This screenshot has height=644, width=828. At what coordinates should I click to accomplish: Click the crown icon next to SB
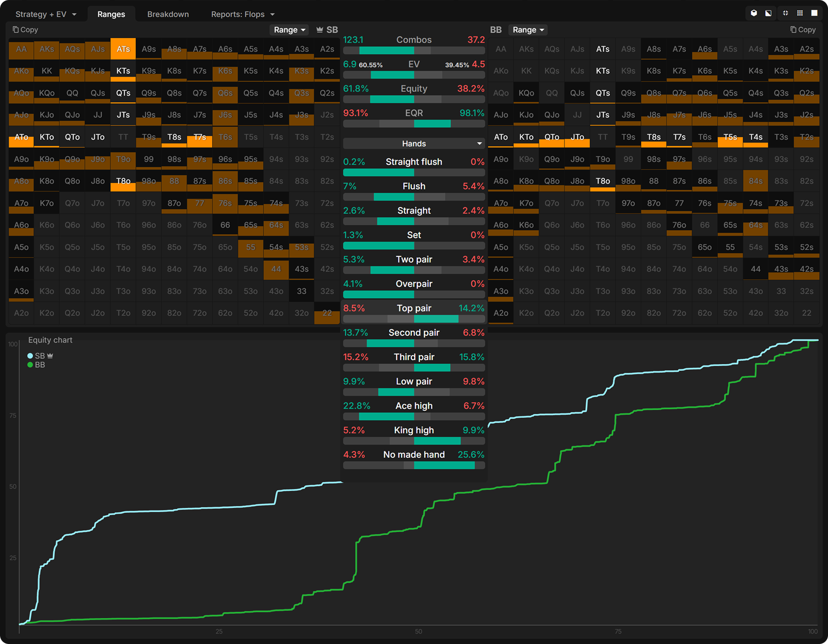tap(319, 30)
